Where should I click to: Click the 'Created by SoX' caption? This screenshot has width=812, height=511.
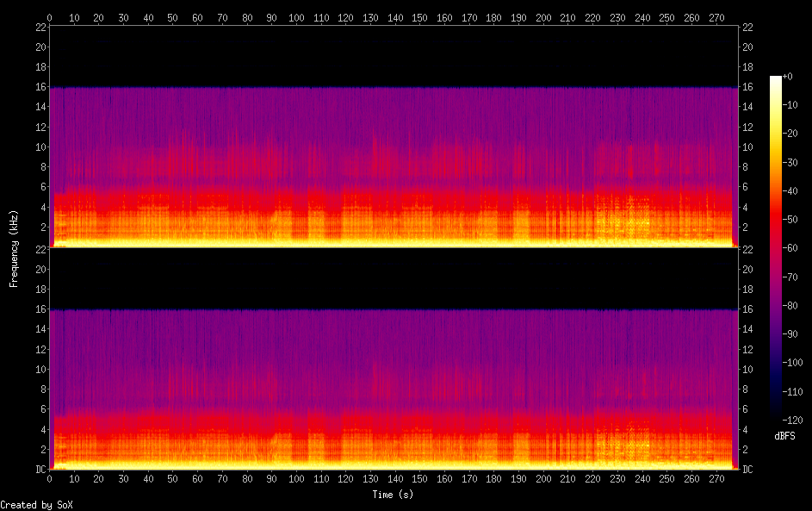point(36,505)
